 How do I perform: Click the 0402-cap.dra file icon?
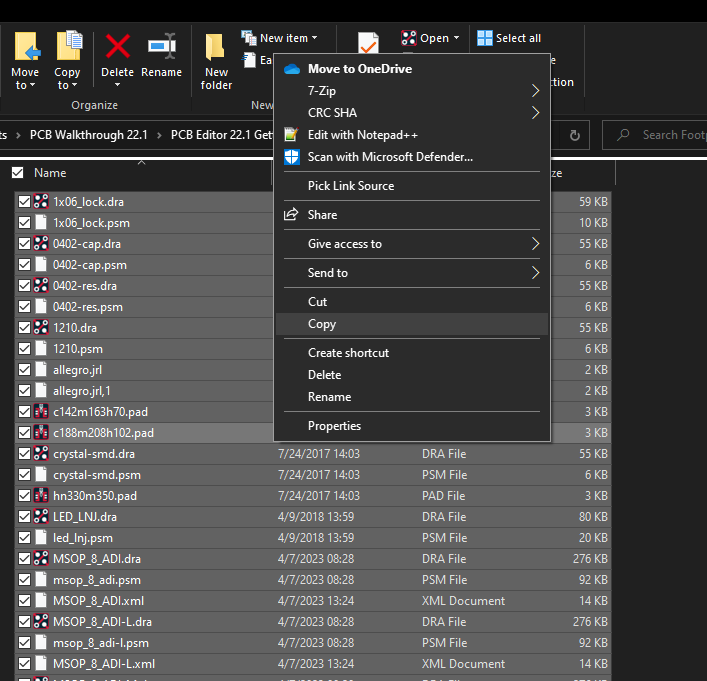[41, 243]
